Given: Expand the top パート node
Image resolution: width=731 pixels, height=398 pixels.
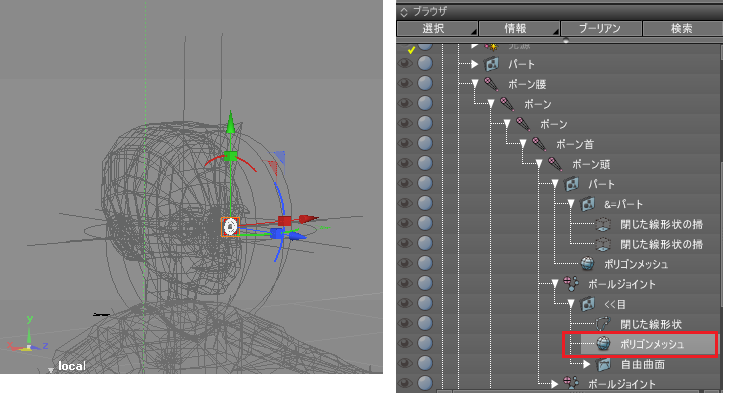Looking at the screenshot, I should (475, 64).
